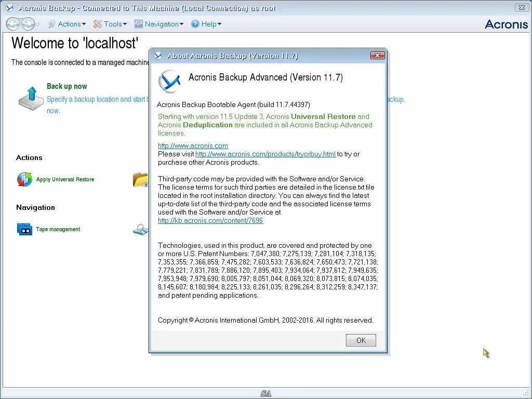Image resolution: width=532 pixels, height=399 pixels.
Task: Click the Universal Restore bold green text
Action: (323, 116)
